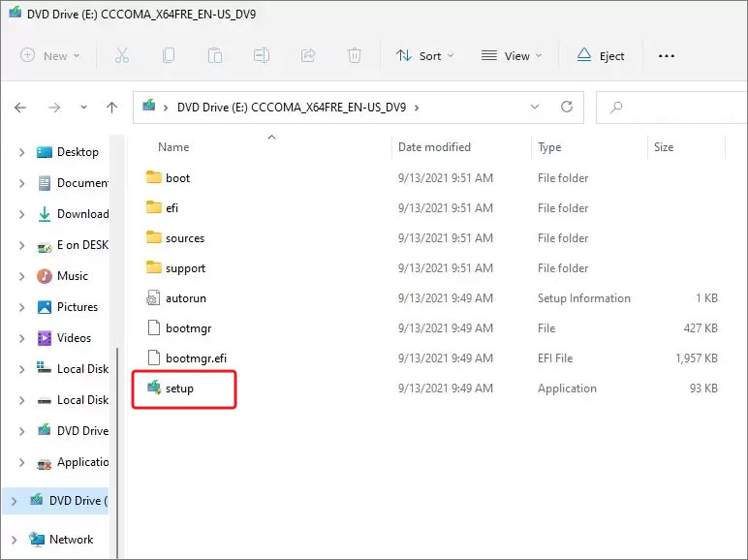Go back with the left arrow
This screenshot has width=748, height=560.
click(20, 108)
